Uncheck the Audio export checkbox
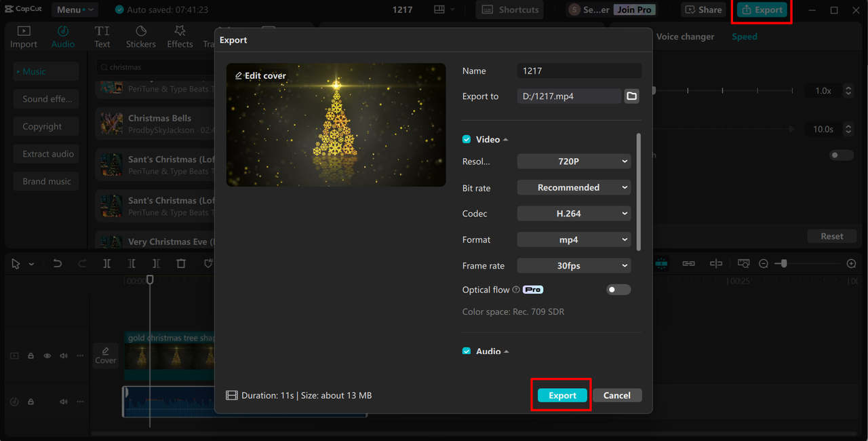 click(467, 351)
